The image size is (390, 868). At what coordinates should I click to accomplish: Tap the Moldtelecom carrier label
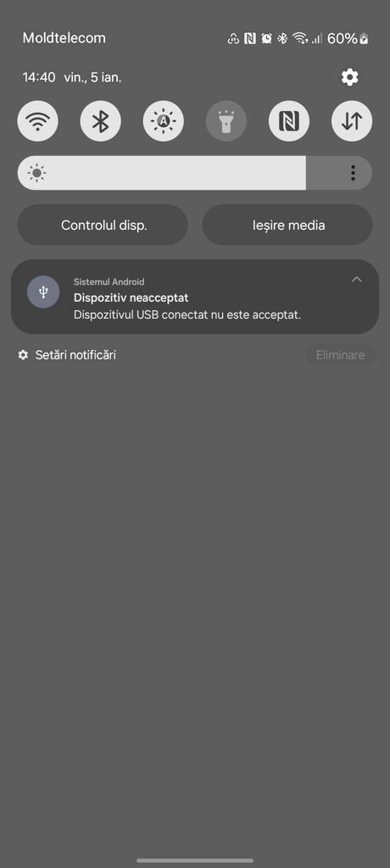pyautogui.click(x=64, y=38)
